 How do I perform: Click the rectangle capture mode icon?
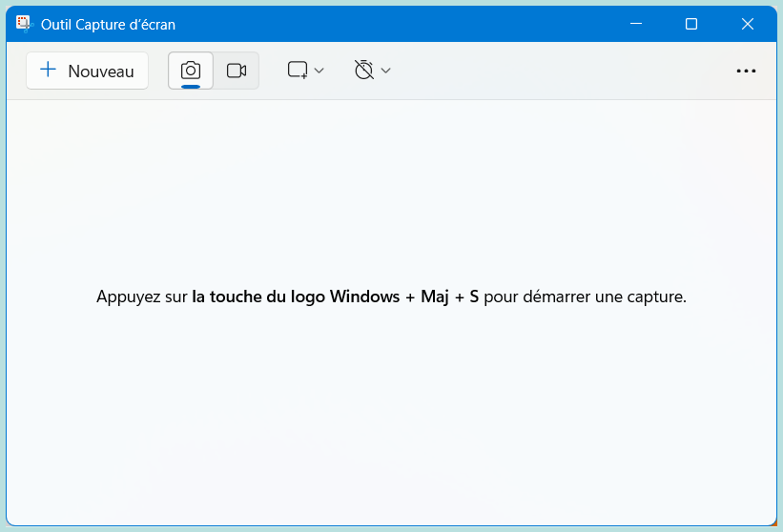[298, 71]
